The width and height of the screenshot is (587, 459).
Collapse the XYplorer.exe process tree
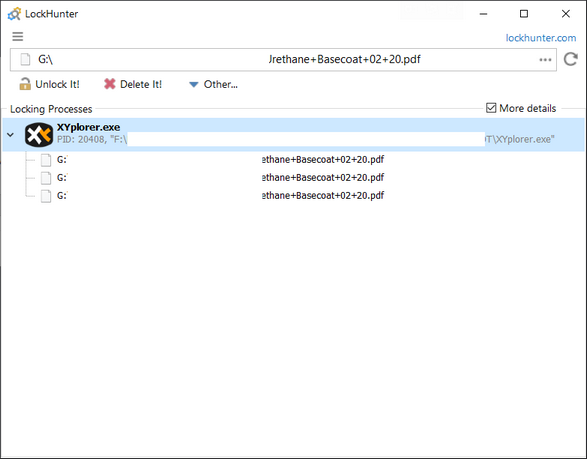click(x=10, y=135)
